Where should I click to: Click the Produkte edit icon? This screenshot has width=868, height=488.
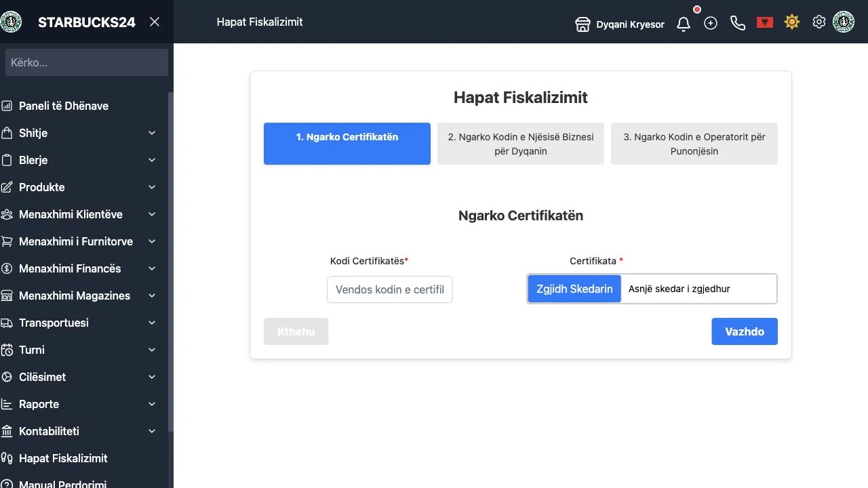[7, 187]
